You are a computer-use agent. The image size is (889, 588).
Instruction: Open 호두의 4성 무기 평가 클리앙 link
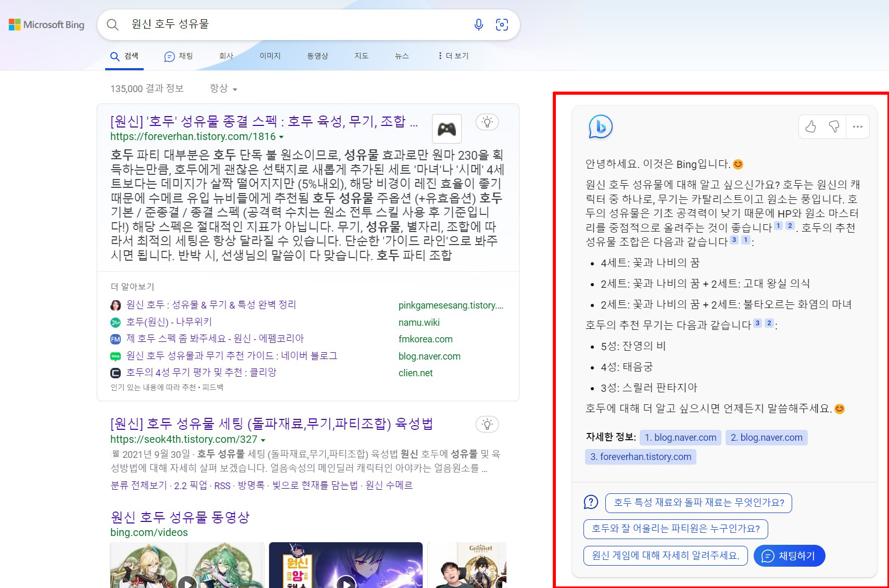(x=201, y=373)
